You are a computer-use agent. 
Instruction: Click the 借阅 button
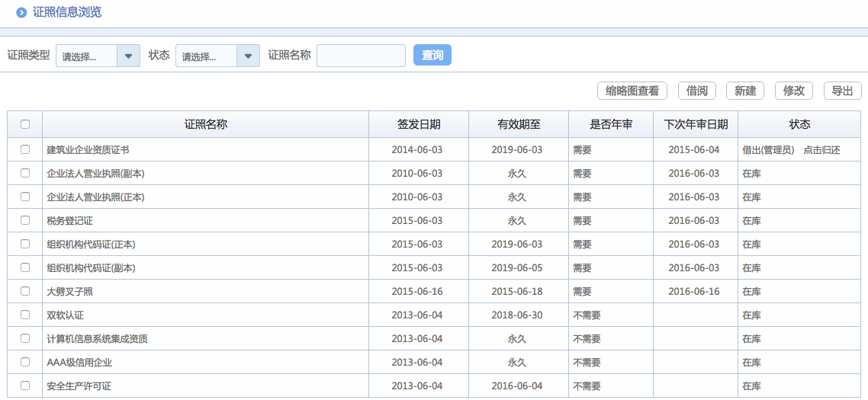[696, 91]
